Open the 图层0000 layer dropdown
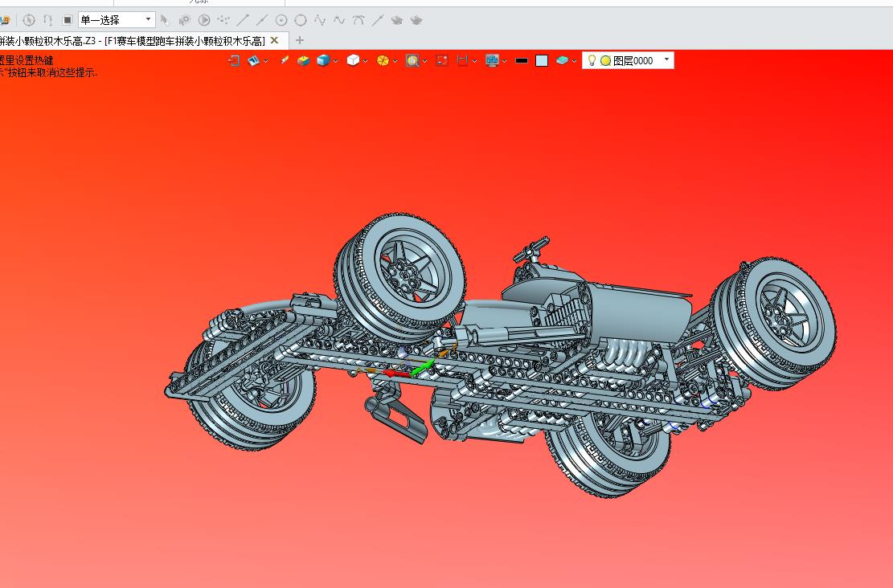893x588 pixels. click(x=667, y=59)
